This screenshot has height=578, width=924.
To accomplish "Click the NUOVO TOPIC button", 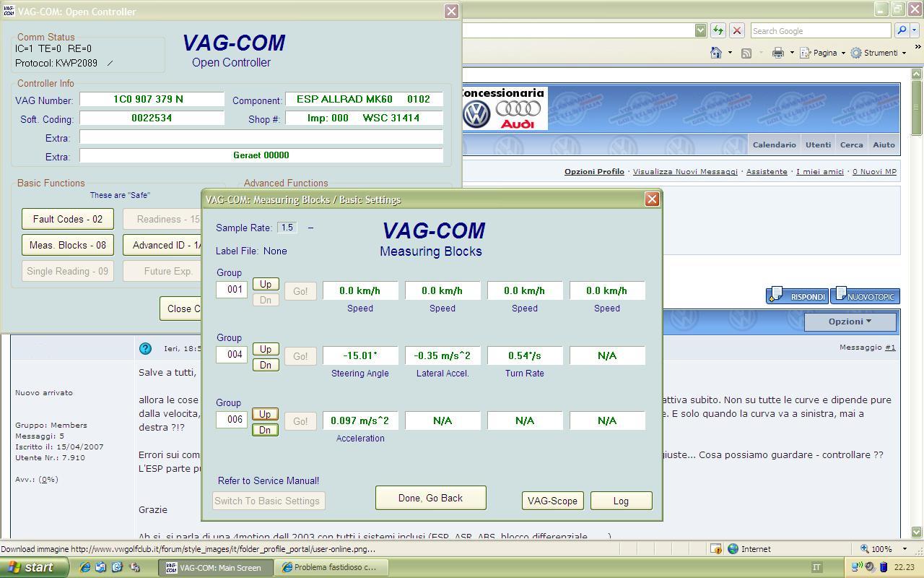I will point(865,296).
